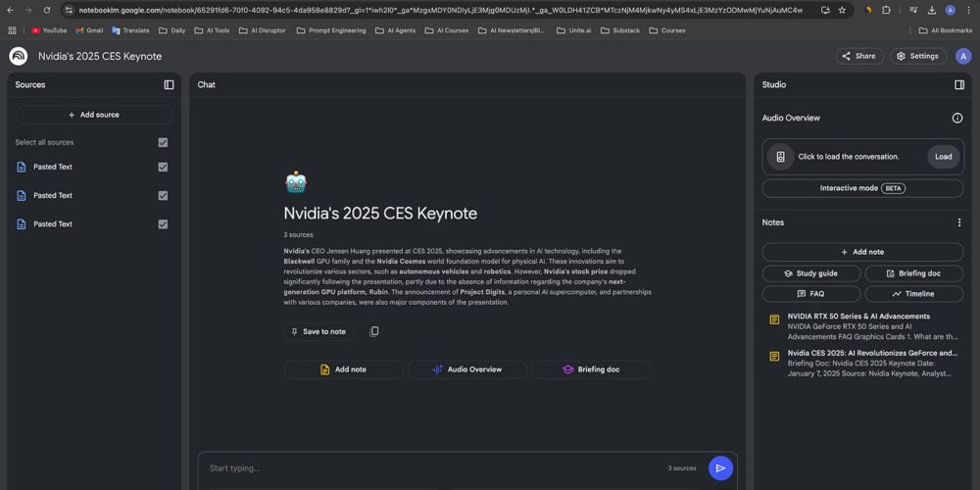Expand the All Bookmarks folder

click(x=945, y=30)
